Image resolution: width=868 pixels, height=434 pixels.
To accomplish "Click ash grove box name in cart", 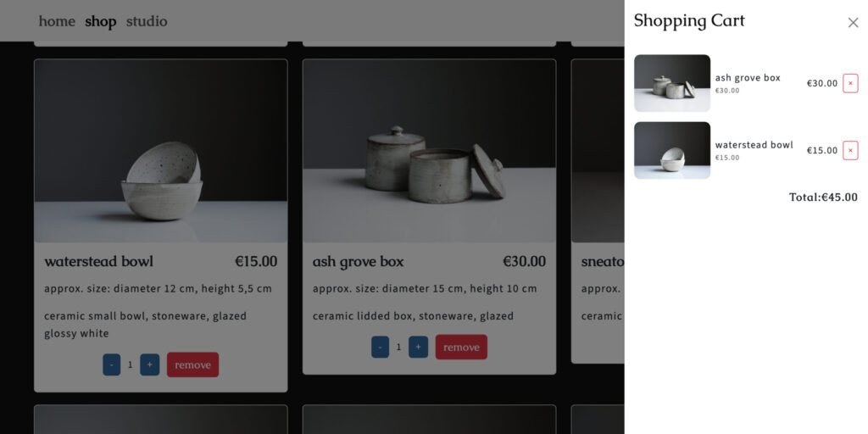I will point(748,78).
